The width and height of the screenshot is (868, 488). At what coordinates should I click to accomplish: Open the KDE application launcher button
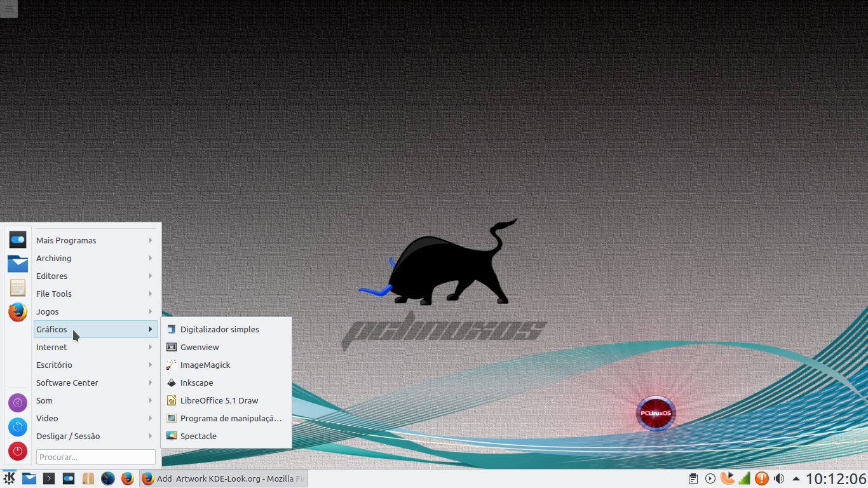10,478
